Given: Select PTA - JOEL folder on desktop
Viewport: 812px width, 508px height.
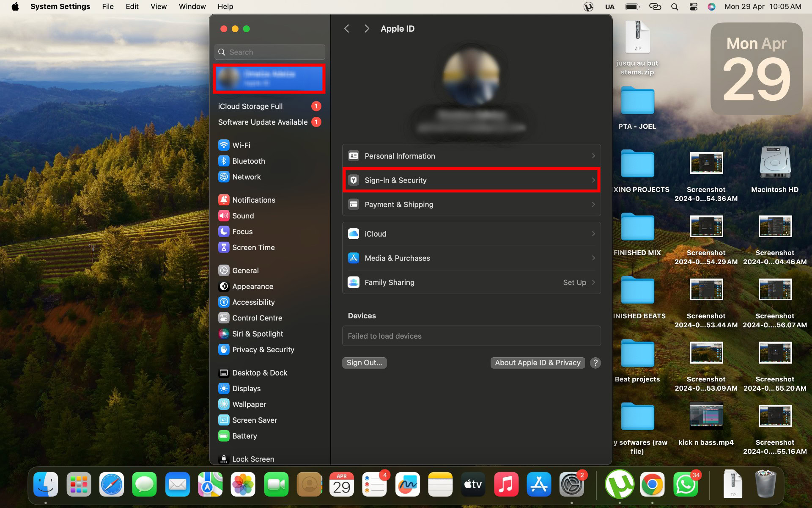Looking at the screenshot, I should [x=637, y=108].
